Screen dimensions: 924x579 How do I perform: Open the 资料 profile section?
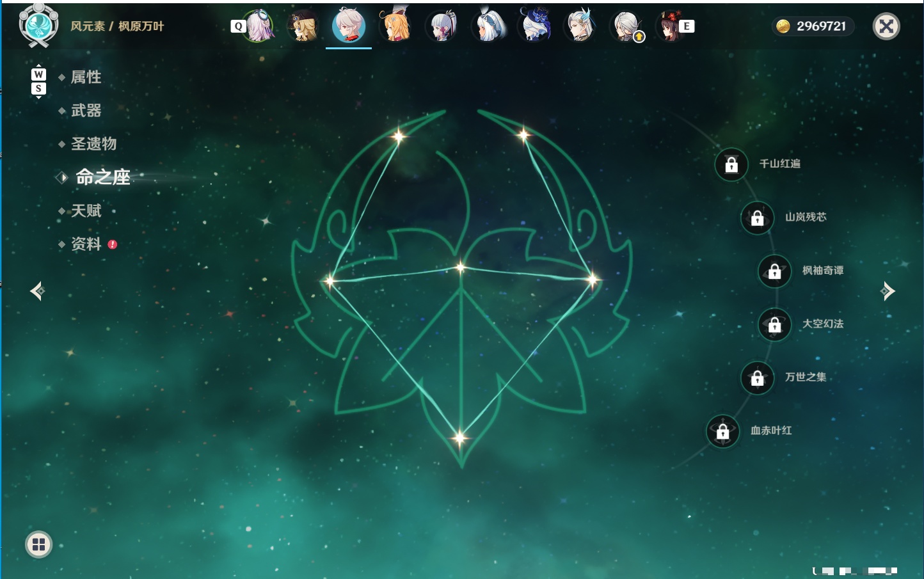click(86, 244)
